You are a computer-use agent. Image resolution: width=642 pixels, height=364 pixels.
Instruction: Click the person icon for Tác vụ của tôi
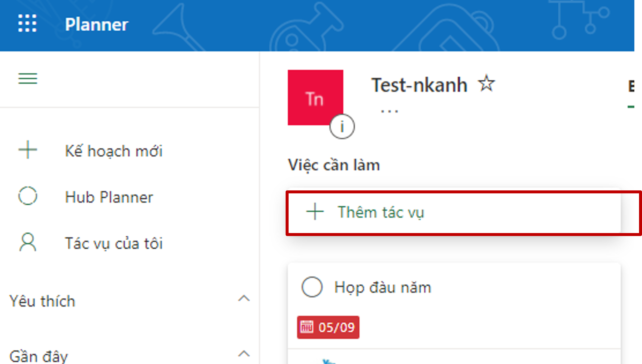(28, 242)
